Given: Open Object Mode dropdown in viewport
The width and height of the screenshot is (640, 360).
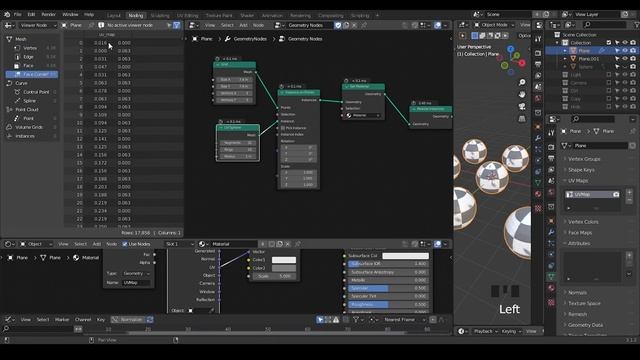Looking at the screenshot, I should coord(494,25).
